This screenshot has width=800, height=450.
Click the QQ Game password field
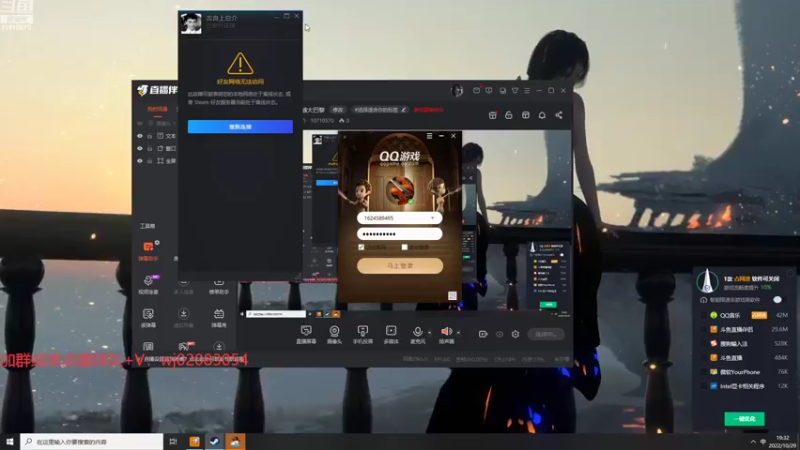(x=399, y=234)
